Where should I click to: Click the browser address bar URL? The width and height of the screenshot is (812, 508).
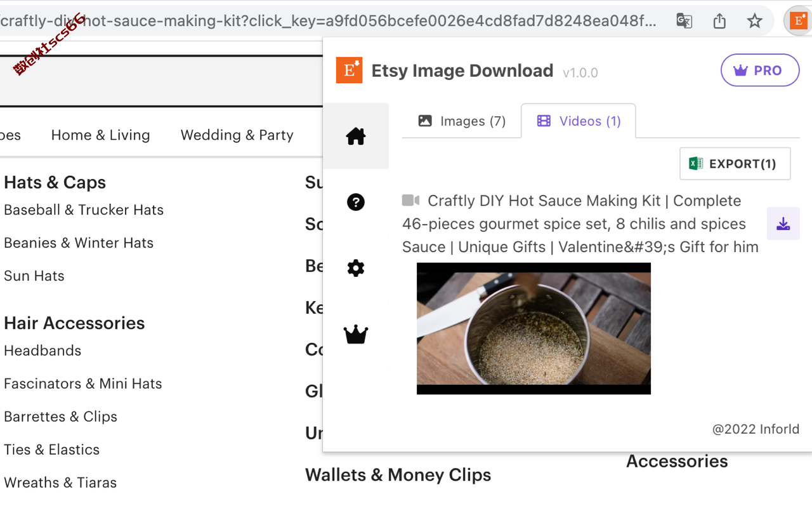click(330, 21)
